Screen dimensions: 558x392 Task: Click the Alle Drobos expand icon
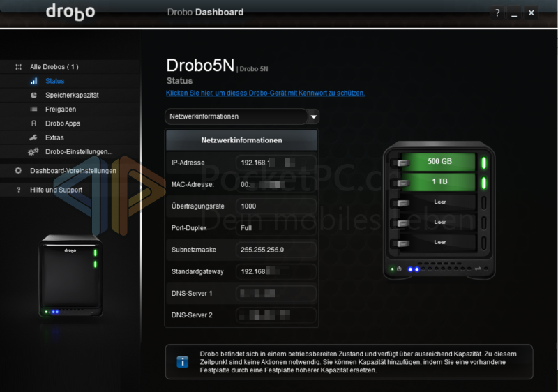pyautogui.click(x=19, y=67)
